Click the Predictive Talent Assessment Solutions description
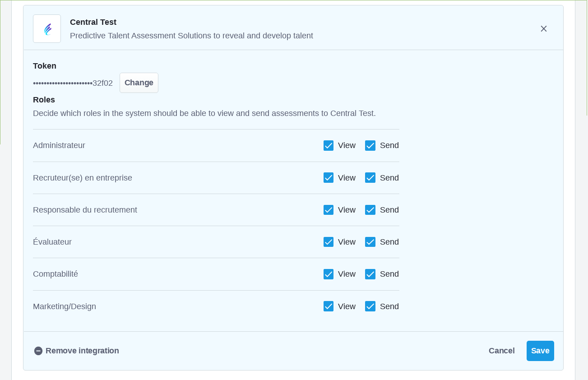 tap(191, 36)
